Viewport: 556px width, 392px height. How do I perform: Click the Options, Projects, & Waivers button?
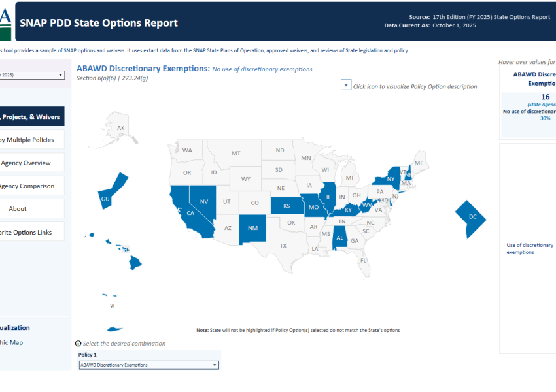[30, 117]
